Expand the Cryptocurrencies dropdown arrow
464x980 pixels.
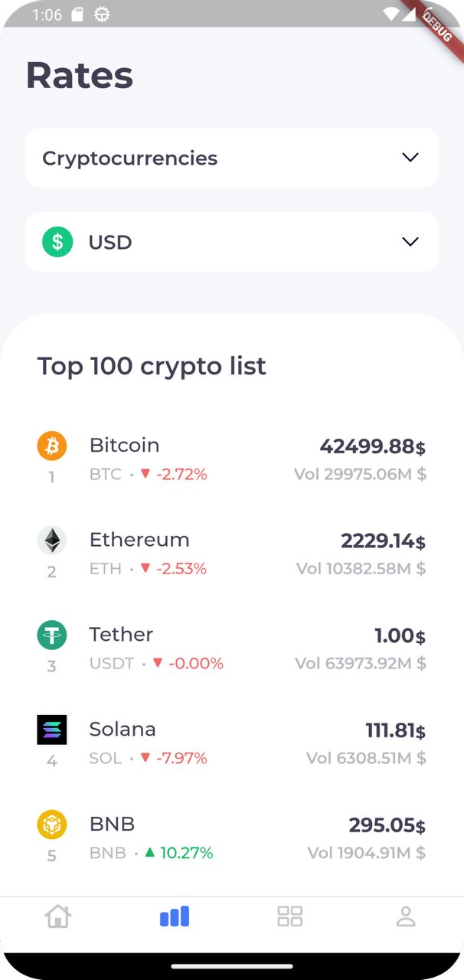410,158
